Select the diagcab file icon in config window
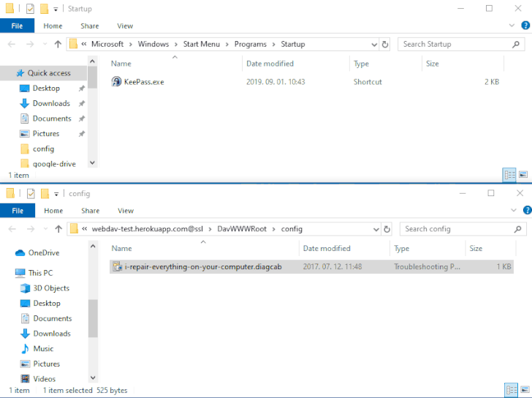The image size is (532, 398). (117, 266)
